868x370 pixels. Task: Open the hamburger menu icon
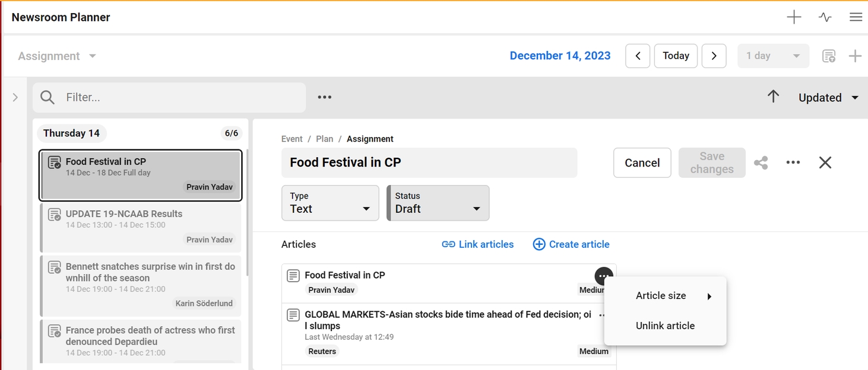tap(856, 17)
